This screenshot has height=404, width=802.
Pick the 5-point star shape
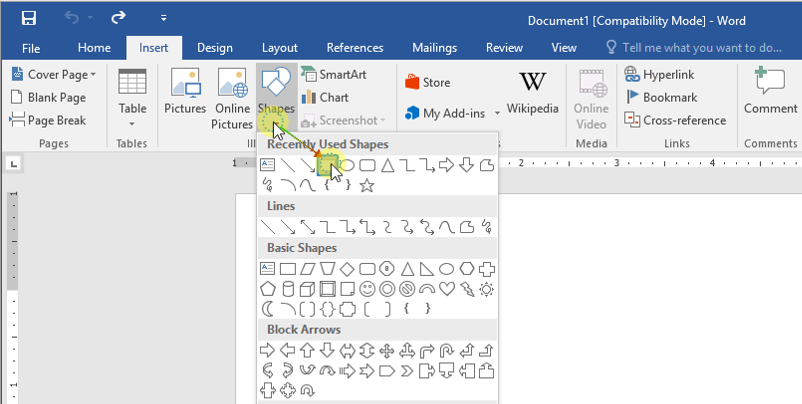[x=366, y=185]
